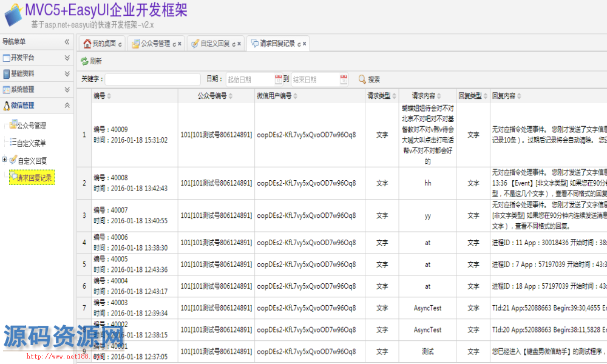Switch to the 我的桌面 tab

[103, 44]
